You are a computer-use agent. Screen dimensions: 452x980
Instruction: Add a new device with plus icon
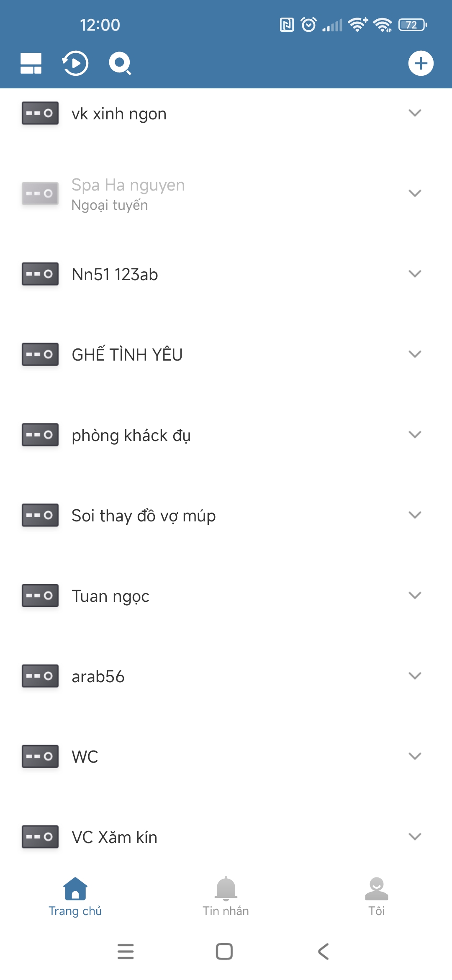pyautogui.click(x=421, y=63)
